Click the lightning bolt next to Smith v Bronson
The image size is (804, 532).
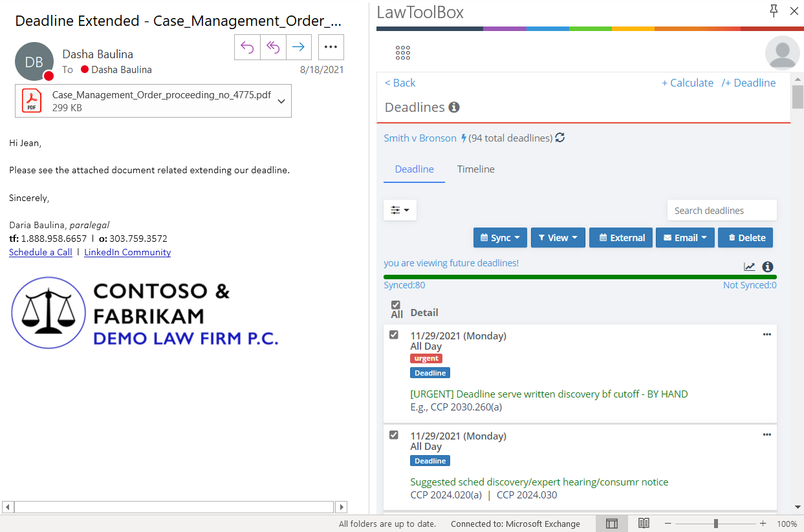pyautogui.click(x=464, y=138)
